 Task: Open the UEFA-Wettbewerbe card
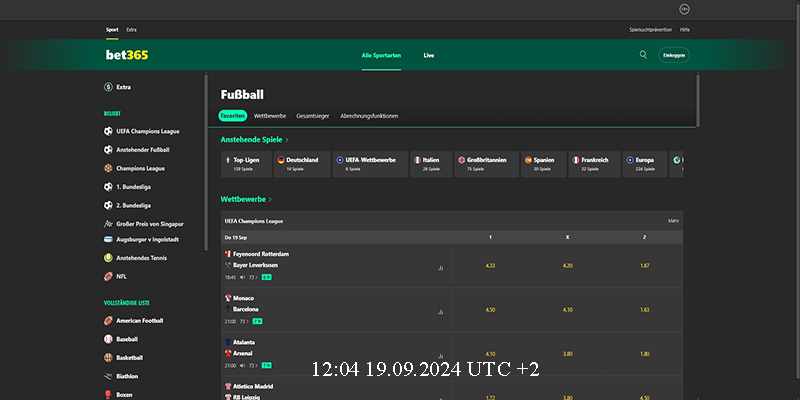tap(370, 164)
